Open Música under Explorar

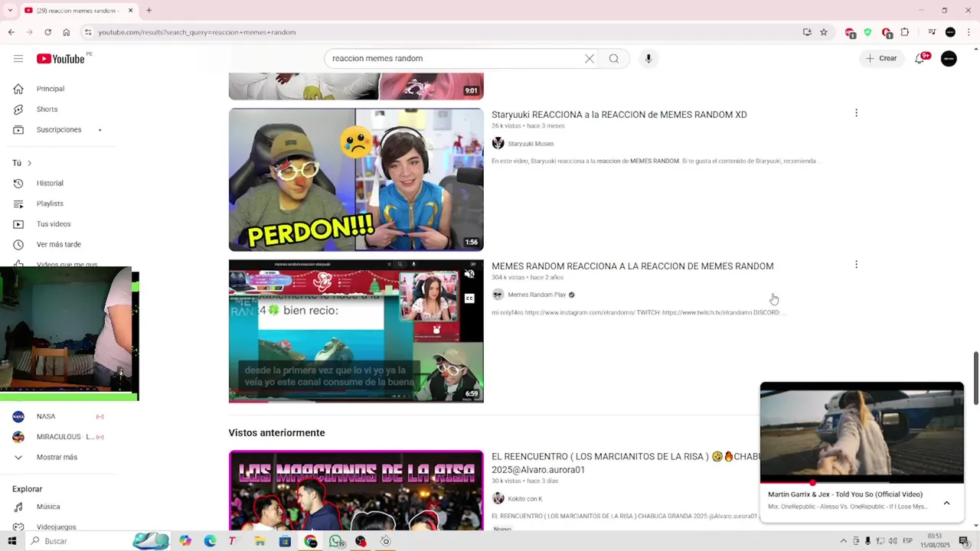(48, 507)
